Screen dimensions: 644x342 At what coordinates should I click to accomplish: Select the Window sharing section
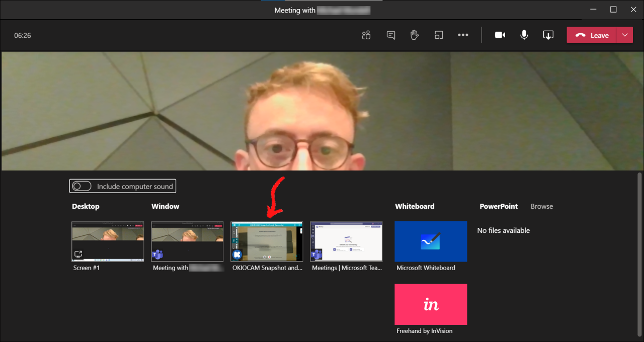[165, 206]
